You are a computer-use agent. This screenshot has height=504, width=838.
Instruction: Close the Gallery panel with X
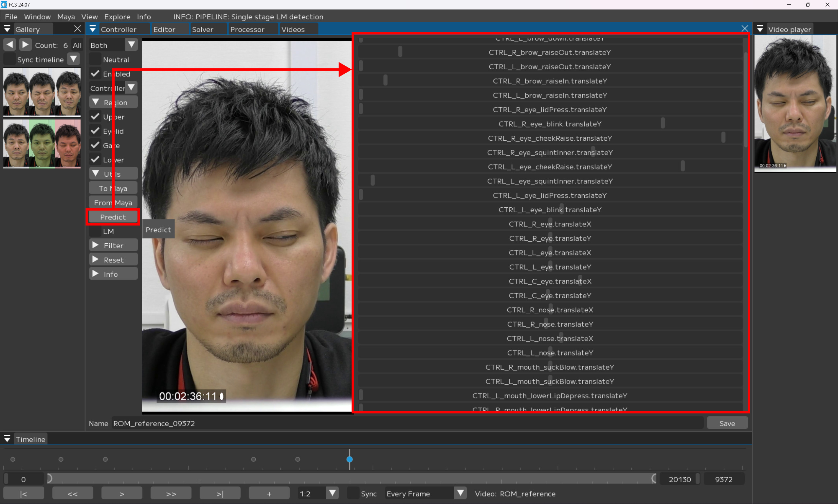78,29
